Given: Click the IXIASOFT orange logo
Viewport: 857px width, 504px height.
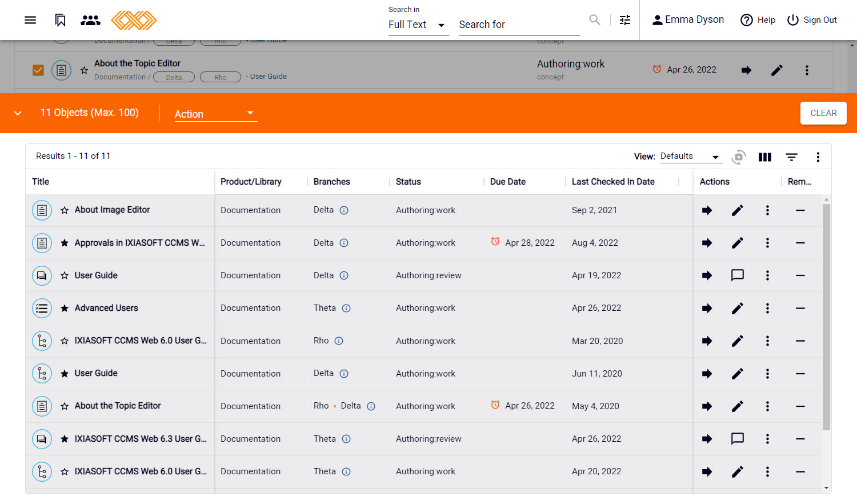Looking at the screenshot, I should [134, 20].
